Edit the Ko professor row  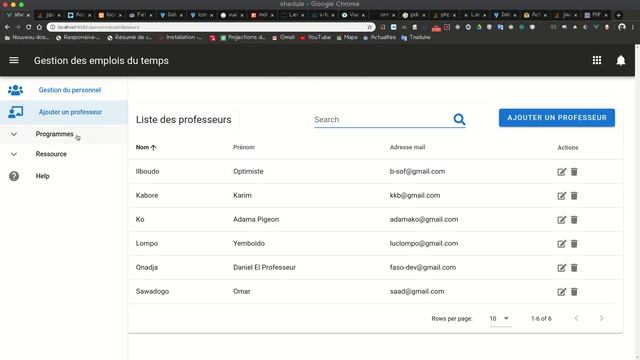pos(562,220)
